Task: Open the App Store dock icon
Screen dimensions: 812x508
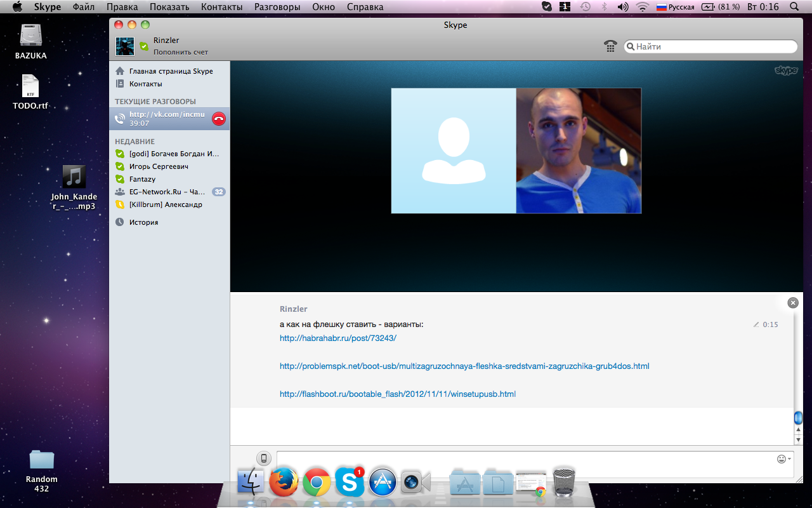Action: pyautogui.click(x=383, y=483)
